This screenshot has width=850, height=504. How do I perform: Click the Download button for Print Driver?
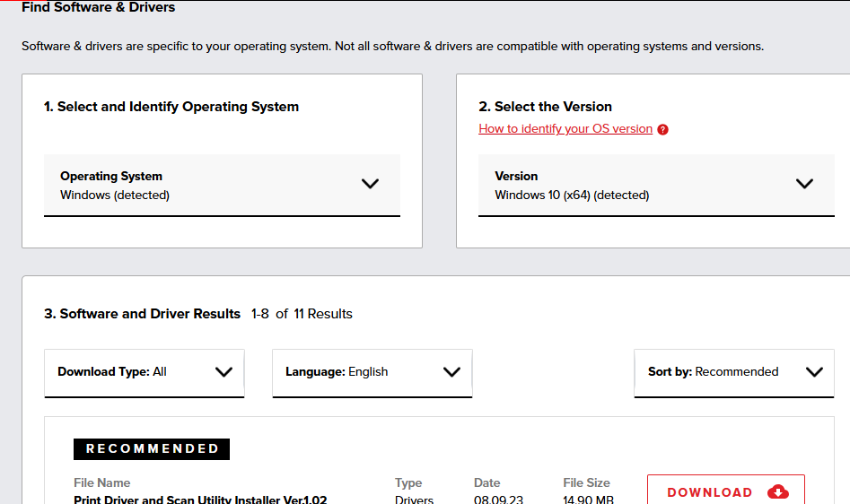tap(726, 490)
